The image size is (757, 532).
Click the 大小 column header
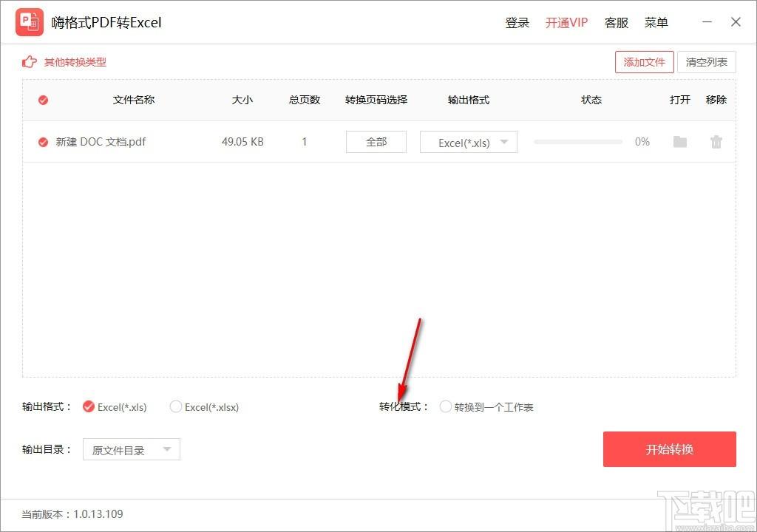coord(242,100)
